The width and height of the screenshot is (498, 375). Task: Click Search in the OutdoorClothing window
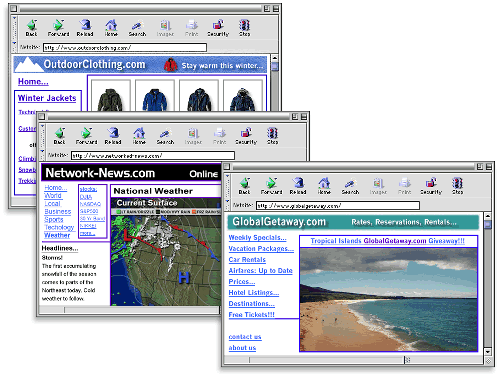click(x=137, y=28)
